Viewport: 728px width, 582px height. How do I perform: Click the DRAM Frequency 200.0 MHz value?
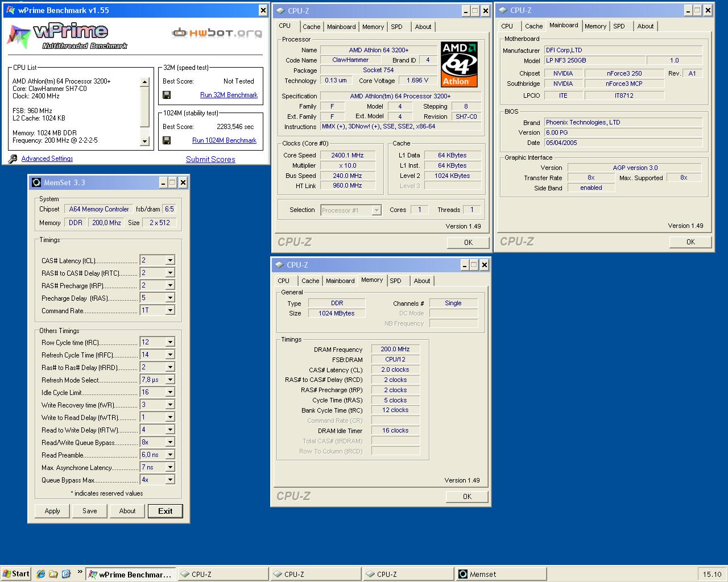[395, 349]
